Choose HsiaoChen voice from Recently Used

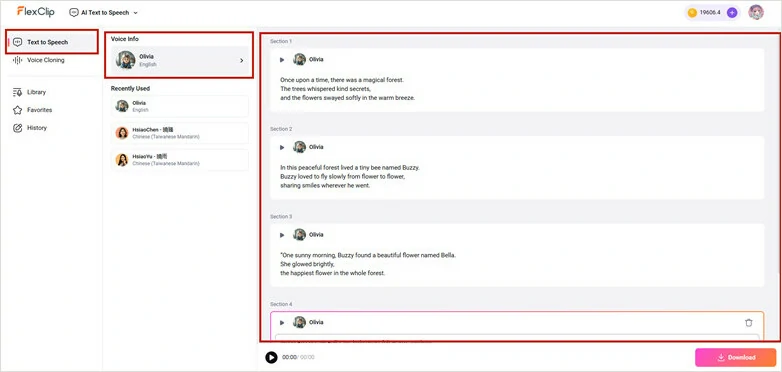pyautogui.click(x=180, y=133)
